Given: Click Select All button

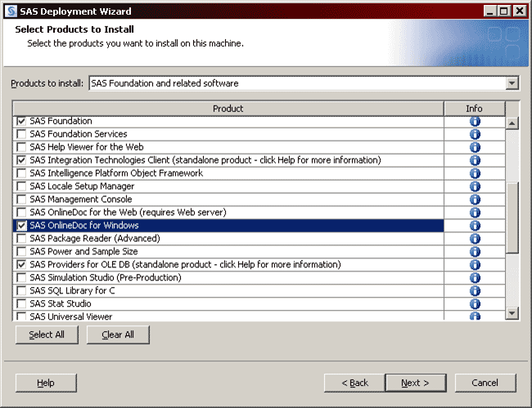Looking at the screenshot, I should 47,334.
